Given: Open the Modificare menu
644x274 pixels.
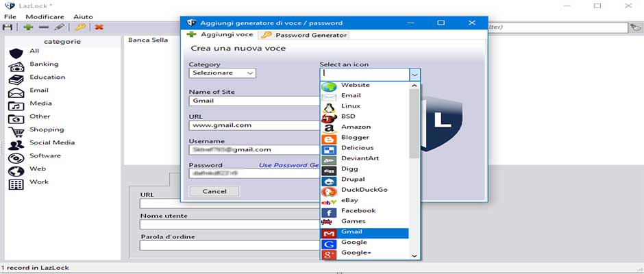Looking at the screenshot, I should pyautogui.click(x=45, y=17).
